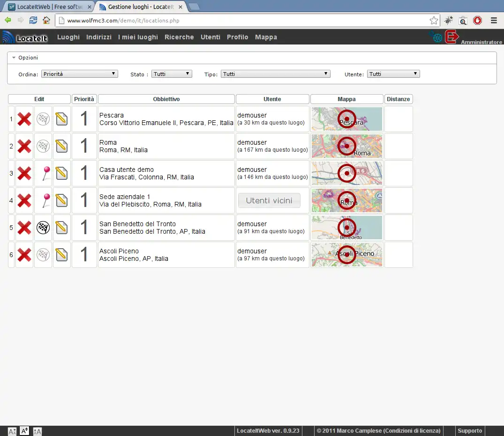The image size is (504, 436).
Task: Click LocateItWeb ver. 0.9.23 footer link
Action: click(268, 431)
